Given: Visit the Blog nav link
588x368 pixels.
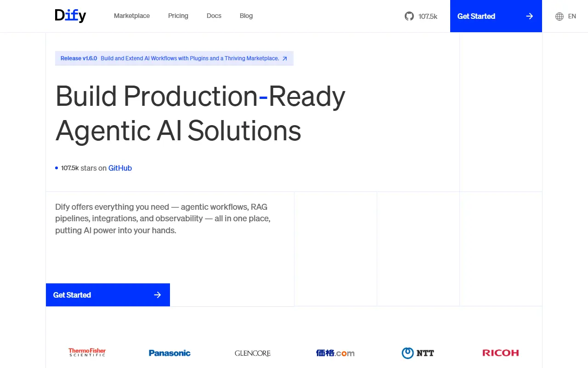Looking at the screenshot, I should (246, 16).
